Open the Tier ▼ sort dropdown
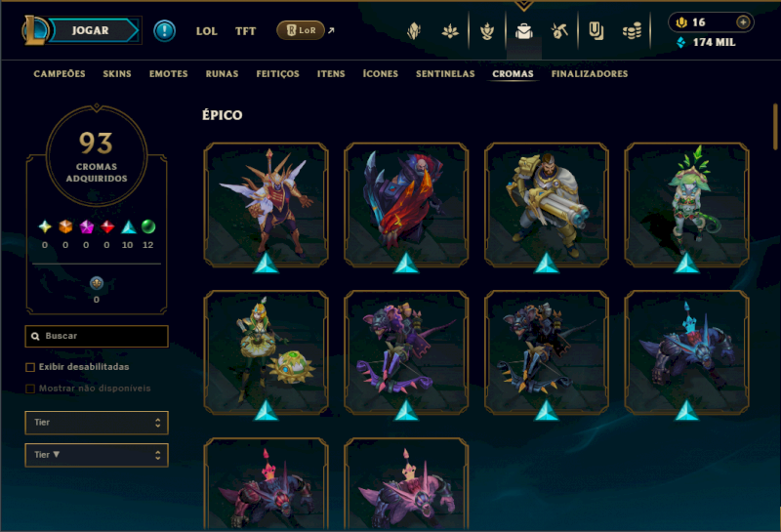The image size is (781, 532). coord(97,455)
